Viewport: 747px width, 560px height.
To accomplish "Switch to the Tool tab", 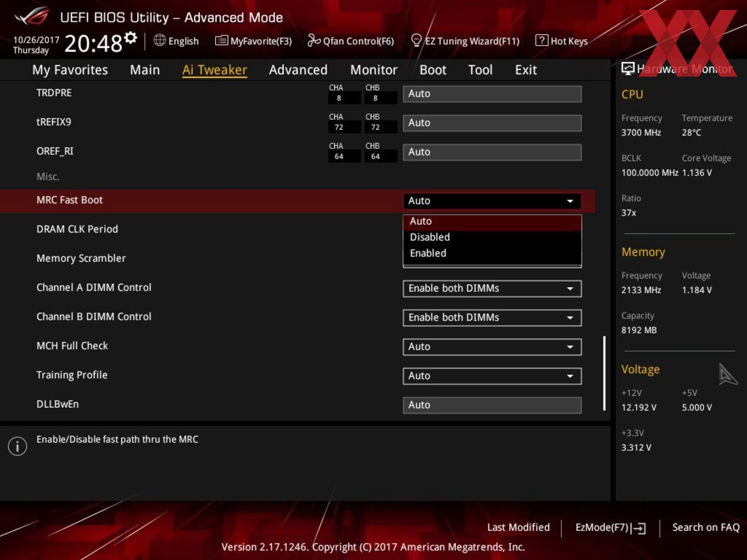I will pyautogui.click(x=481, y=70).
